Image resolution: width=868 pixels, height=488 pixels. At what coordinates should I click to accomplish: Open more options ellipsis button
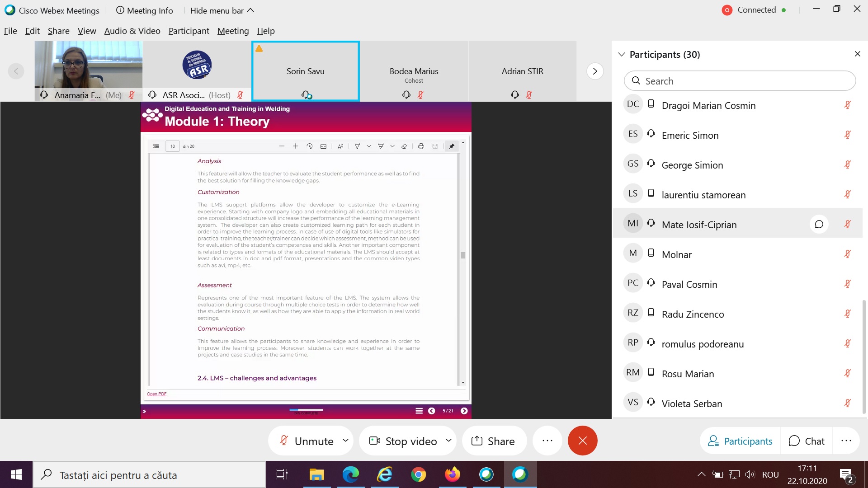547,441
